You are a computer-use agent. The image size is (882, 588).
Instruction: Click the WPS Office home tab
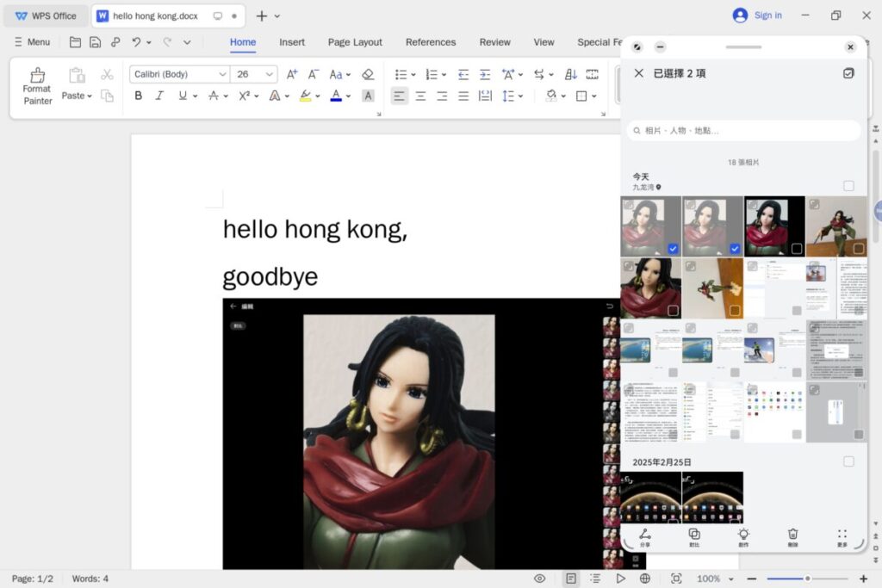click(x=46, y=15)
